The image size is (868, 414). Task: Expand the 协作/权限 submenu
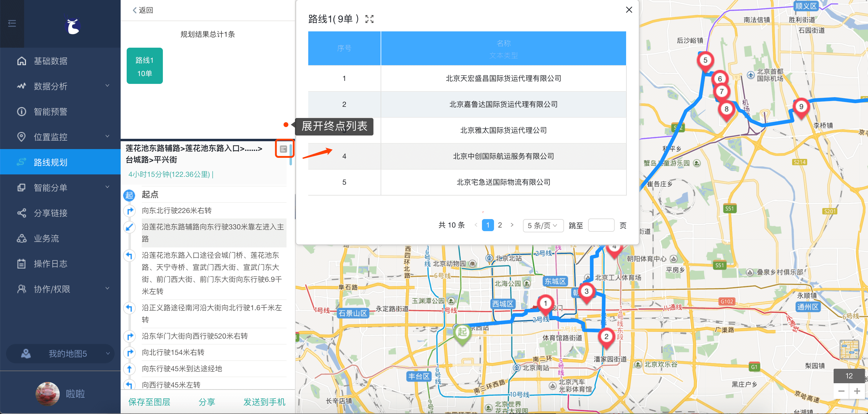tap(107, 288)
